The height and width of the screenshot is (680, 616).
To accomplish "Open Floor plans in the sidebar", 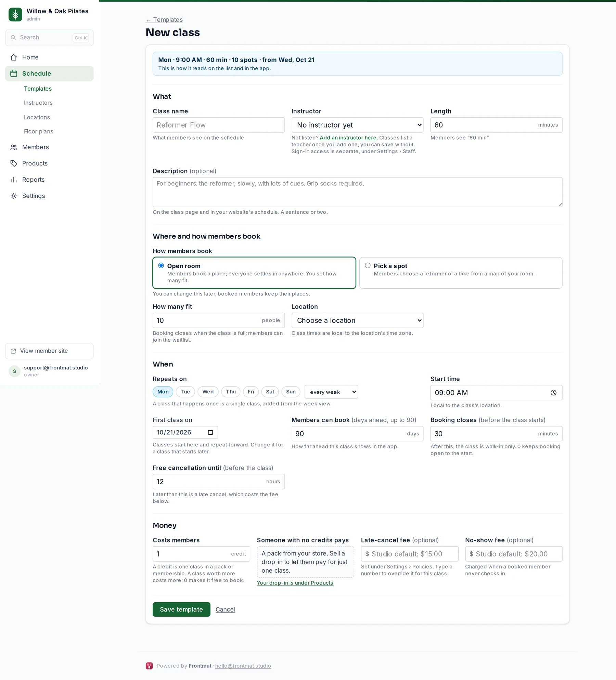I will point(39,131).
